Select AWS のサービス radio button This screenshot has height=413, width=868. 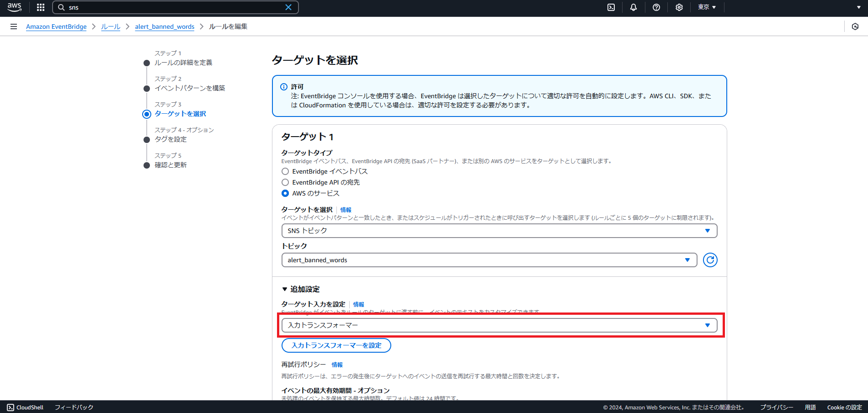285,193
